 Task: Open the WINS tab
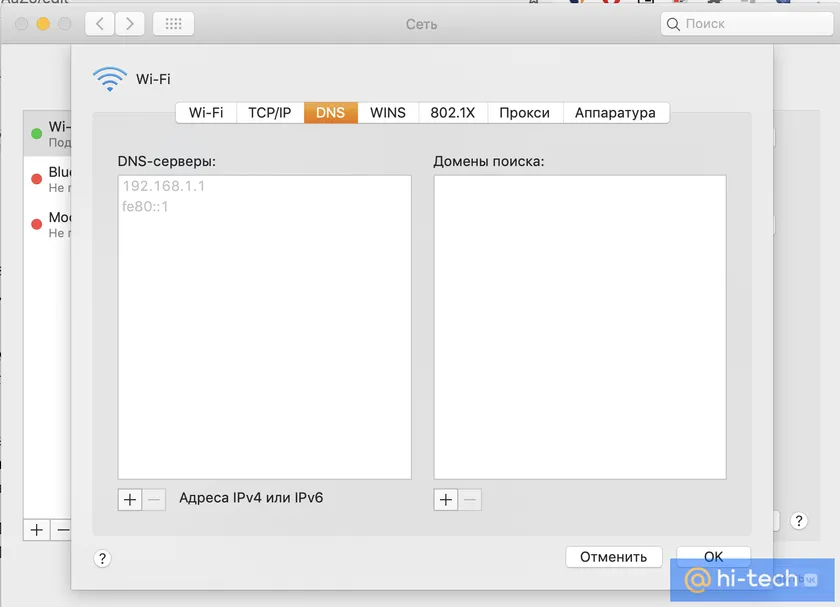tap(388, 113)
